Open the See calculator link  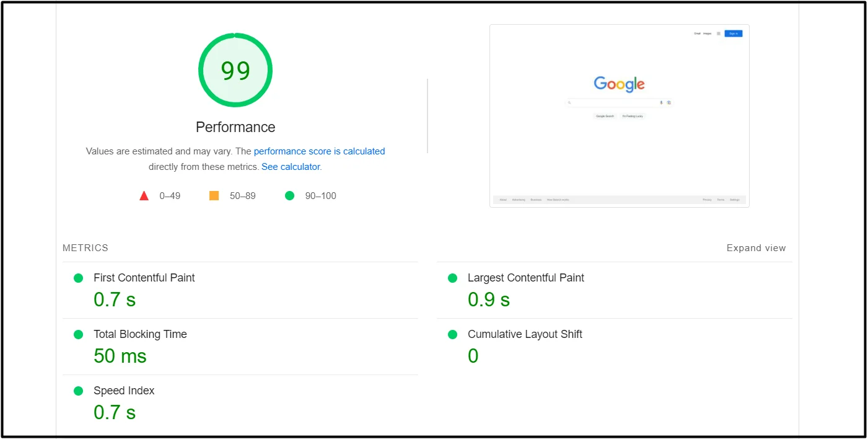291,167
